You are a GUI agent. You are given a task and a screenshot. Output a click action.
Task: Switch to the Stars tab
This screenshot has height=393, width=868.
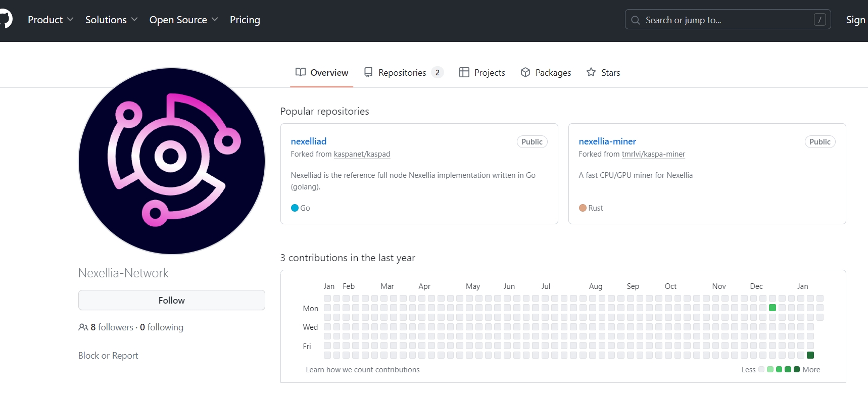(603, 72)
